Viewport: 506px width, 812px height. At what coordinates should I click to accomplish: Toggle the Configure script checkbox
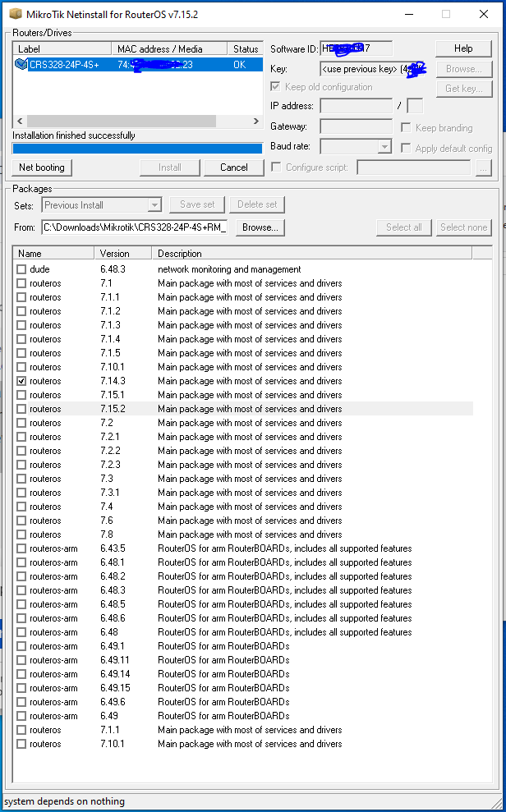[x=277, y=167]
